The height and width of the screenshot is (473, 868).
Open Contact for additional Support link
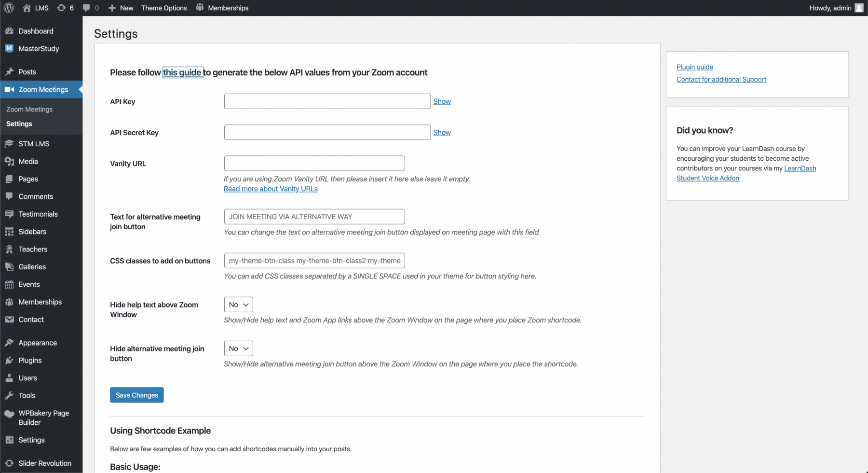(721, 79)
